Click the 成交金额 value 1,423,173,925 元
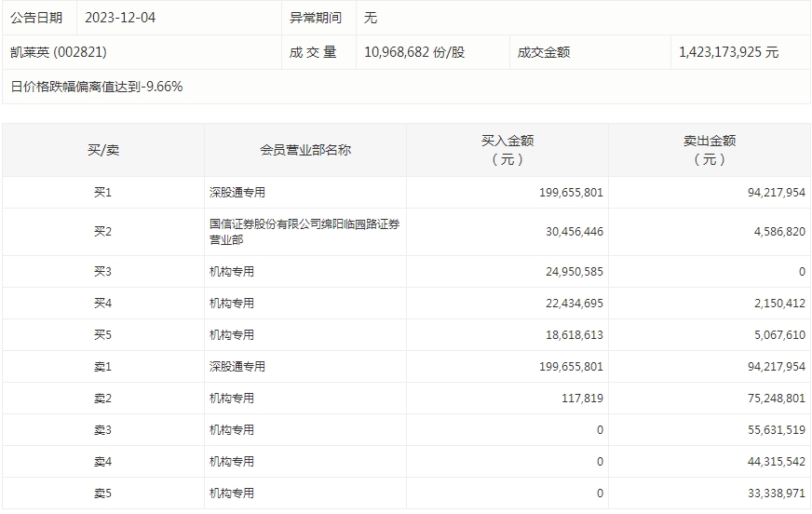812x514 pixels. pyautogui.click(x=728, y=53)
